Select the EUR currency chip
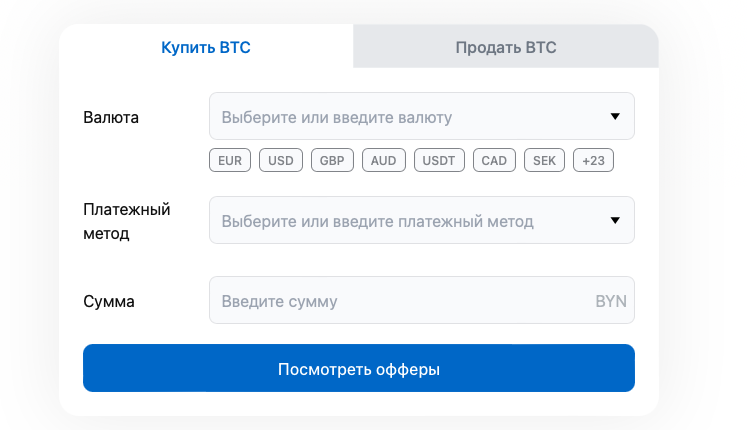 230,160
